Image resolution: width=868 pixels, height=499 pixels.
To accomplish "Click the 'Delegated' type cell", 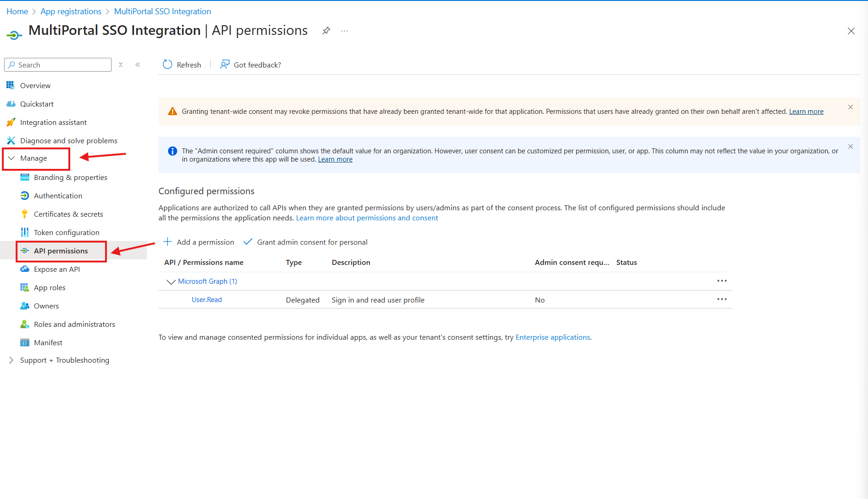I will point(302,300).
